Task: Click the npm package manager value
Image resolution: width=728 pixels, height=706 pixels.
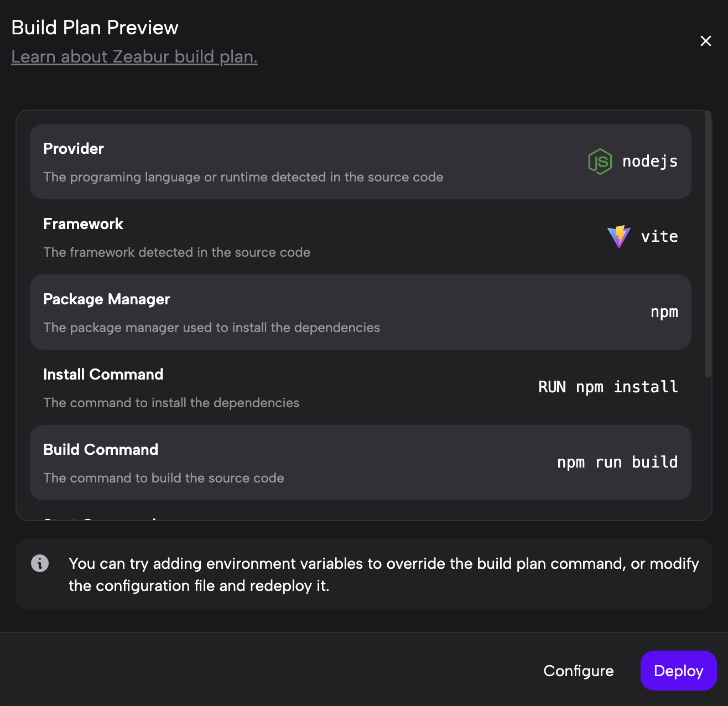Action: 664,312
